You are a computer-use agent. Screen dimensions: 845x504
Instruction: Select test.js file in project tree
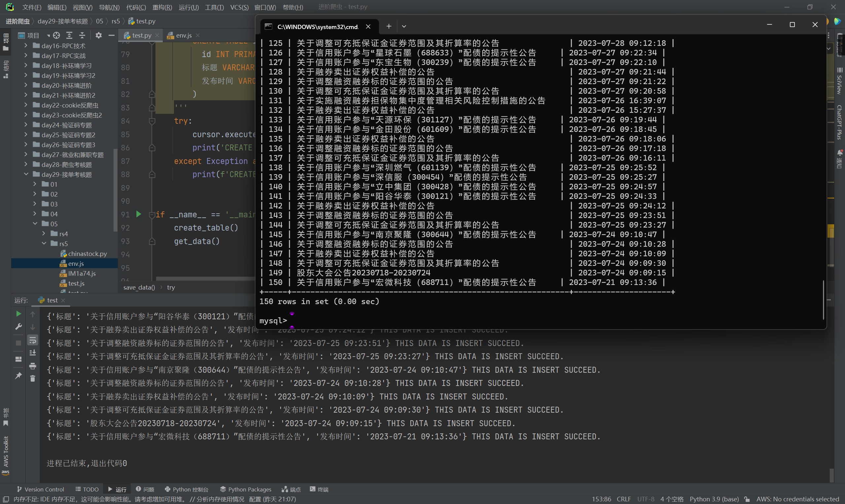click(76, 283)
